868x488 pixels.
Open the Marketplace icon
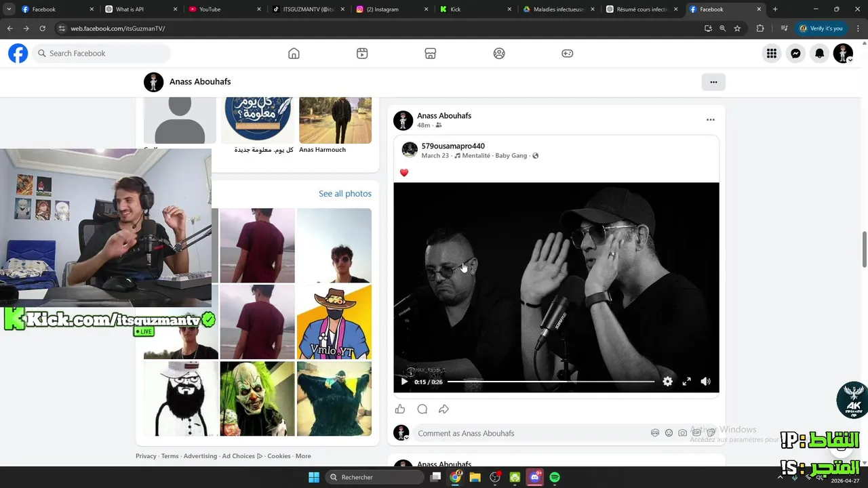tap(431, 54)
